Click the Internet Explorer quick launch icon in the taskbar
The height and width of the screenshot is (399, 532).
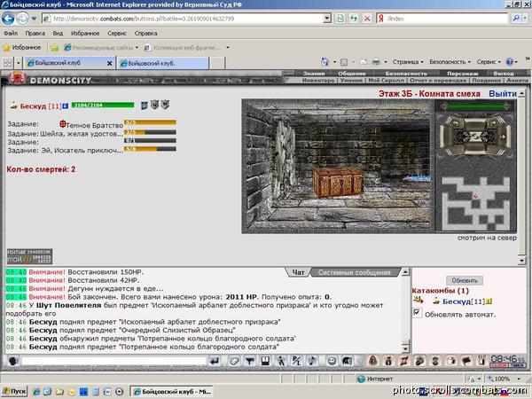pos(36,392)
